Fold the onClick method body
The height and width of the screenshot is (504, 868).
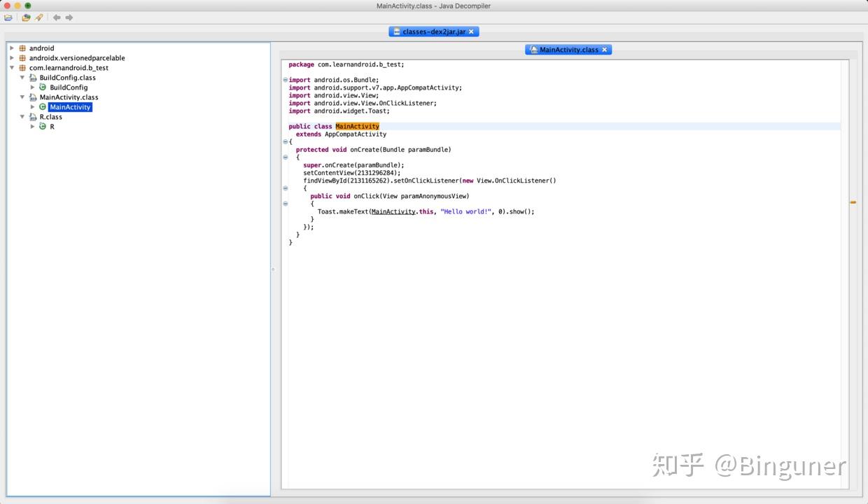[285, 204]
